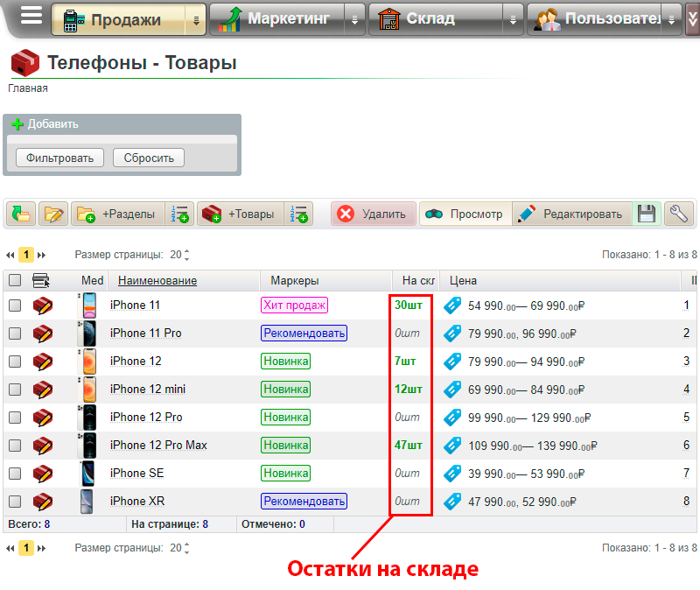Viewport: 700px width, 590px height.
Task: Click the Редактировать button
Action: click(572, 214)
